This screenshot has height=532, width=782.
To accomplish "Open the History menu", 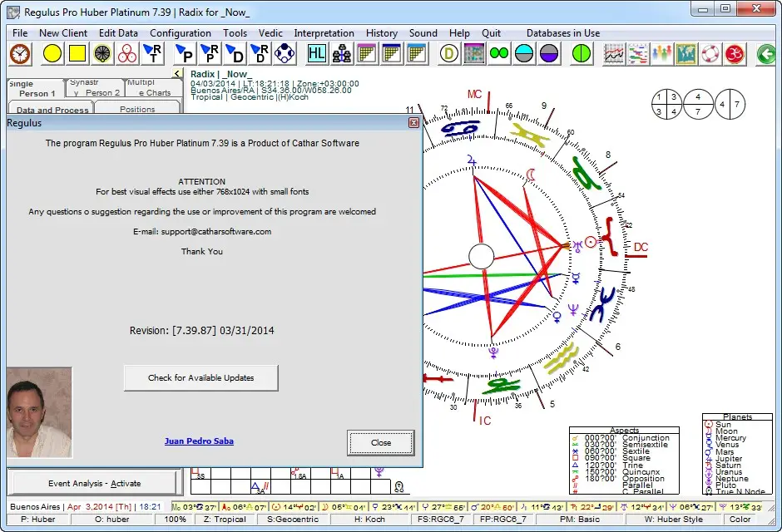I will (x=382, y=33).
